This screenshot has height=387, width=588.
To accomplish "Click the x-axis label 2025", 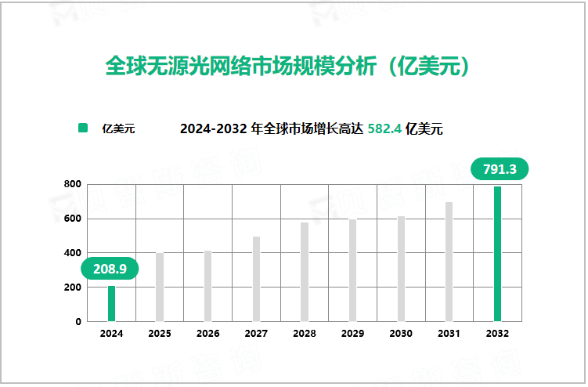I will coord(160,333).
